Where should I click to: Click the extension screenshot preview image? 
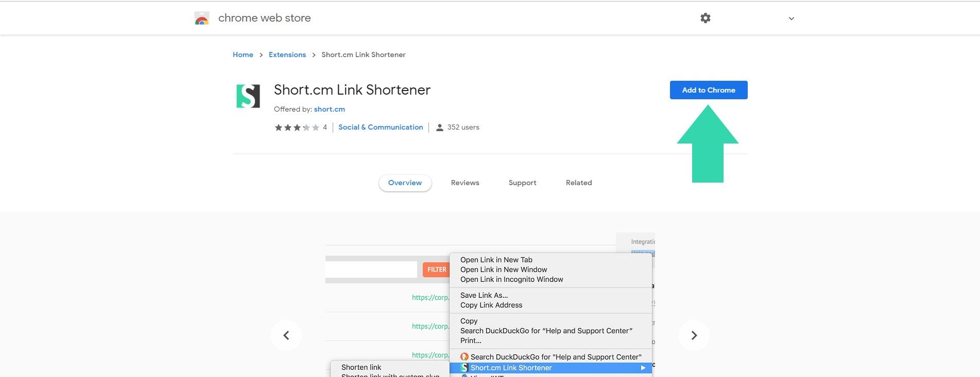click(490, 304)
